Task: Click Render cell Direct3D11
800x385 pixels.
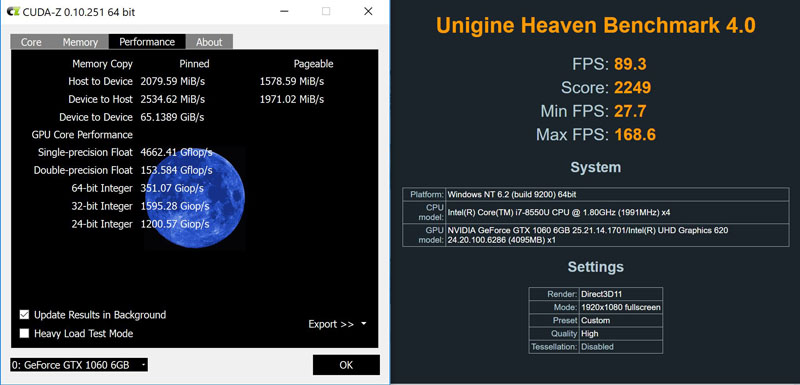Action: point(621,294)
